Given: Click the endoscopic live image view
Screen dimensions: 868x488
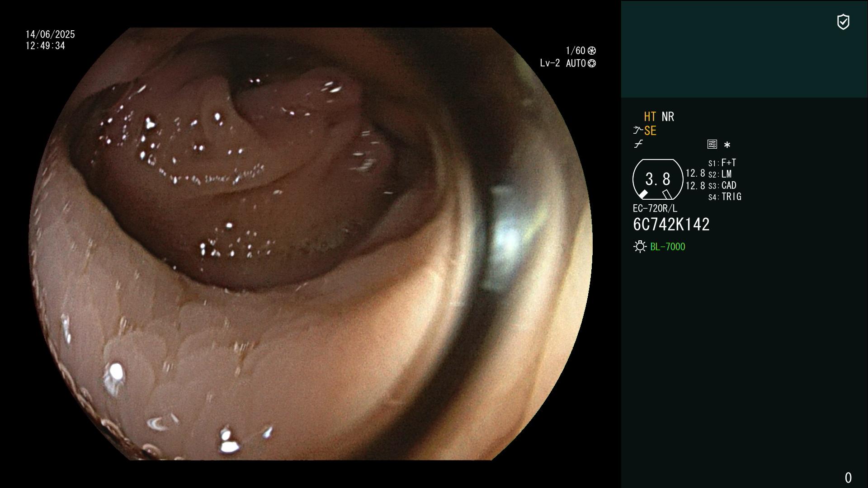Looking at the screenshot, I should coord(311,244).
